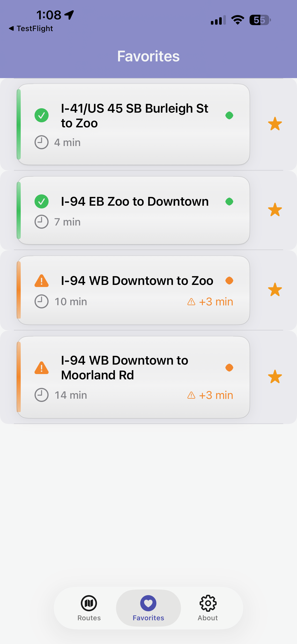The image size is (297, 644).
Task: Go back to TestFlight app
Action: [x=31, y=29]
